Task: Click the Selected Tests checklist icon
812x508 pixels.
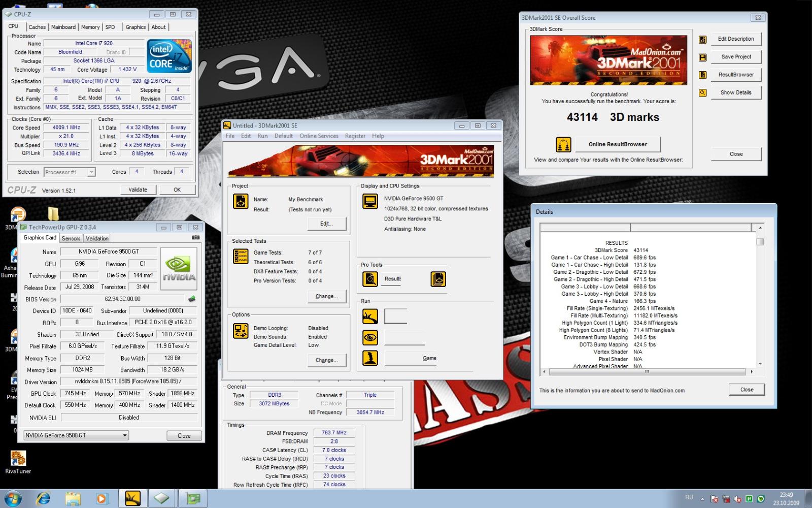Action: coord(241,256)
